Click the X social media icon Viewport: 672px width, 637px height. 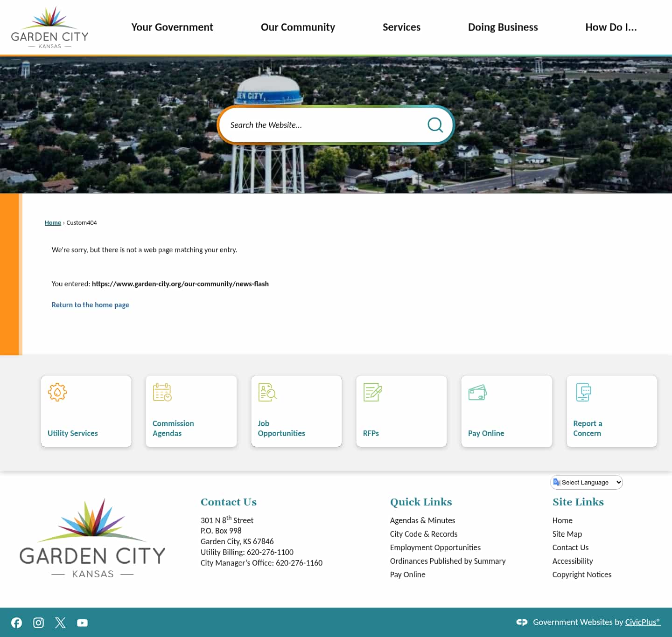[x=60, y=623]
